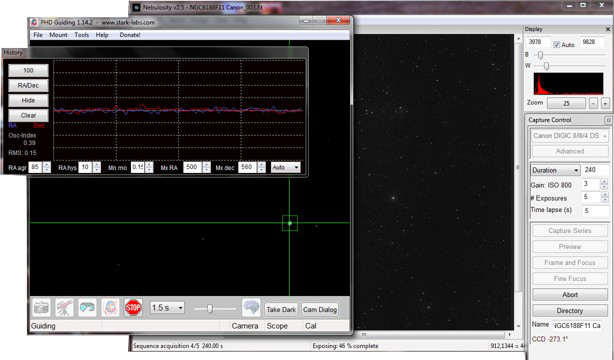The height and width of the screenshot is (360, 614).
Task: Open the Canon DIGIC camera dropdown
Action: click(x=570, y=136)
